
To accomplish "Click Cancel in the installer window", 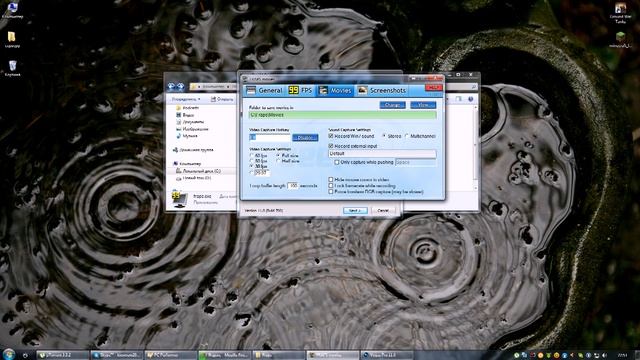I will [383, 211].
